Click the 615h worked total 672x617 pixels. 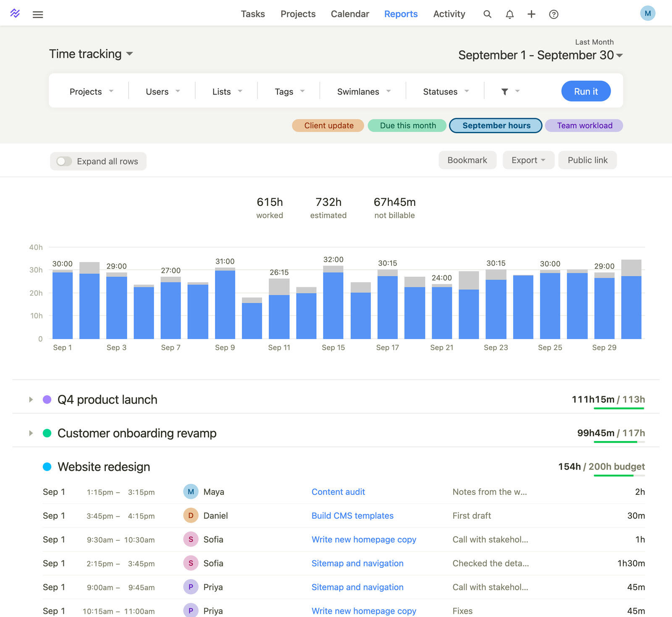point(270,208)
